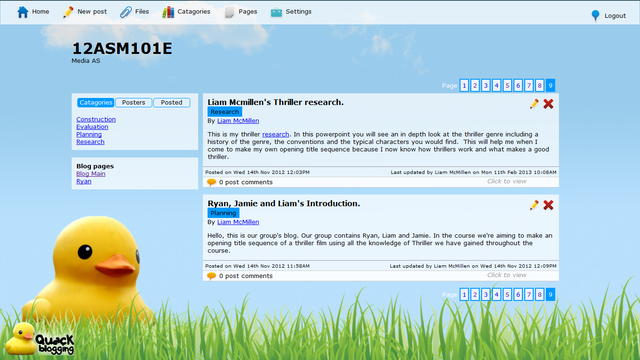Open the Files menu item
The width and height of the screenshot is (640, 360).
142,11
